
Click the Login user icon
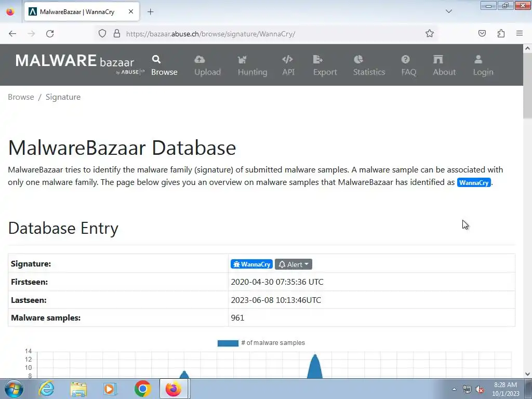coord(478,59)
